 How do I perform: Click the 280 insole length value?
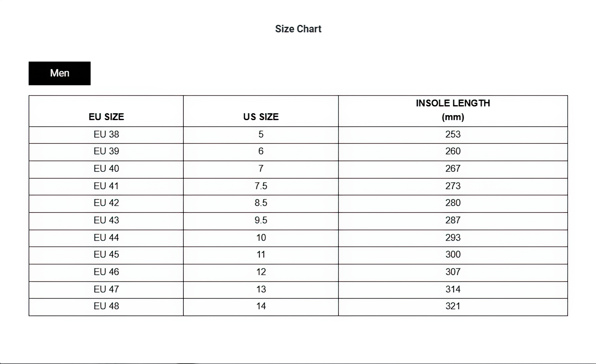click(453, 203)
